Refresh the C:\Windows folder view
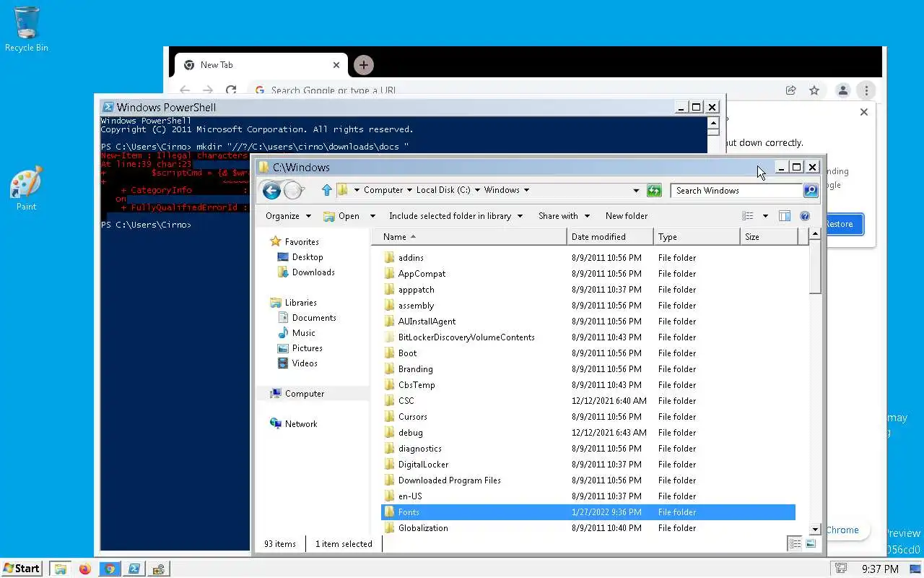This screenshot has height=578, width=924. click(x=654, y=191)
